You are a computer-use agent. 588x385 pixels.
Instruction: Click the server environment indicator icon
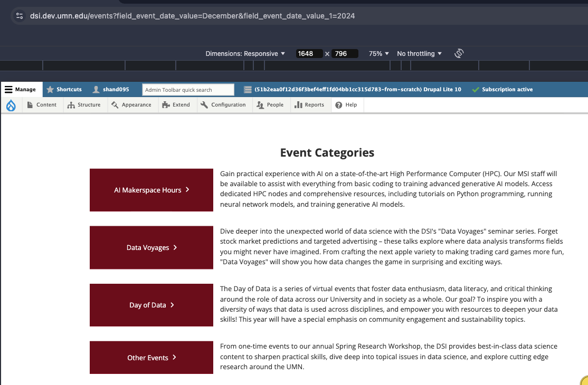coord(248,90)
